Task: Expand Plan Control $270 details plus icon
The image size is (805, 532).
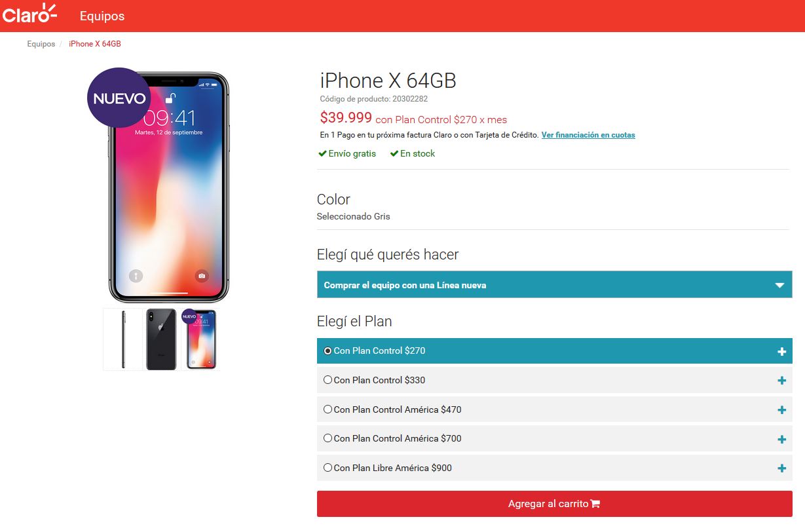Action: point(781,352)
